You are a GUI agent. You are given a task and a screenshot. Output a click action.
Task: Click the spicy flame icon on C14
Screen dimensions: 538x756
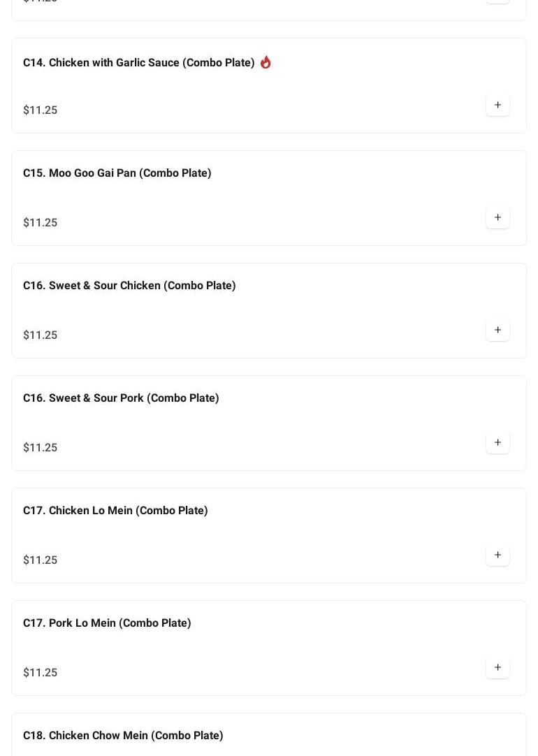[x=266, y=62]
